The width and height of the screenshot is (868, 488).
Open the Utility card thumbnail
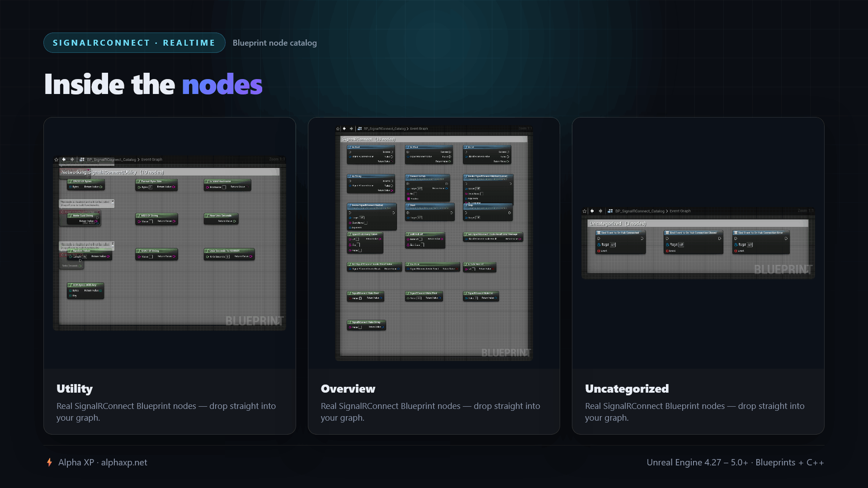170,243
